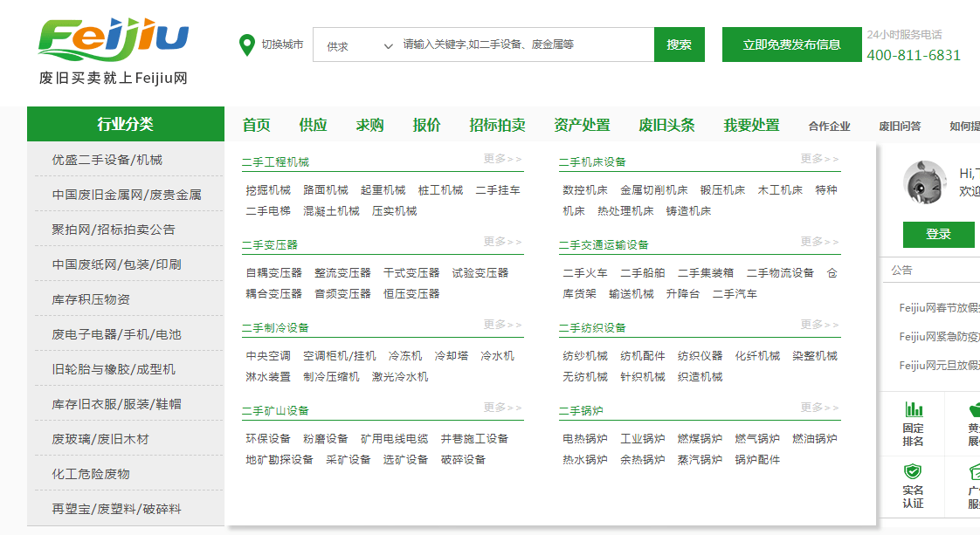980x535 pixels.
Task: Click the 挖掘机械 link
Action: (268, 189)
